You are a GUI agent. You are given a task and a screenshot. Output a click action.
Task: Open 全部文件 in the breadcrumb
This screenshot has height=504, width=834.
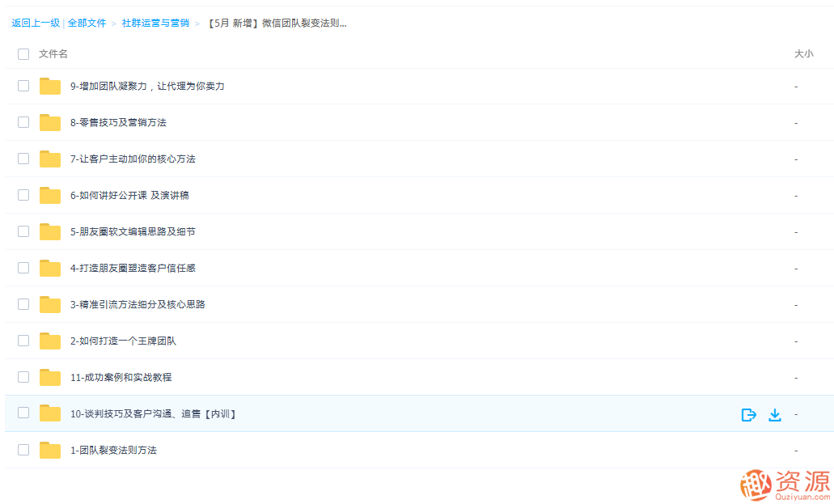click(x=87, y=23)
